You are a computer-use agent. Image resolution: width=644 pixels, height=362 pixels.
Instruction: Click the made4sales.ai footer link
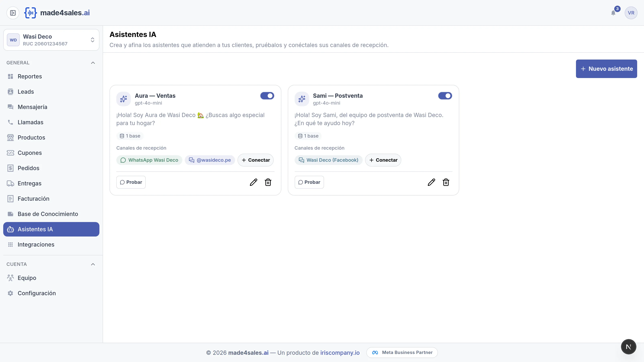pos(248,353)
